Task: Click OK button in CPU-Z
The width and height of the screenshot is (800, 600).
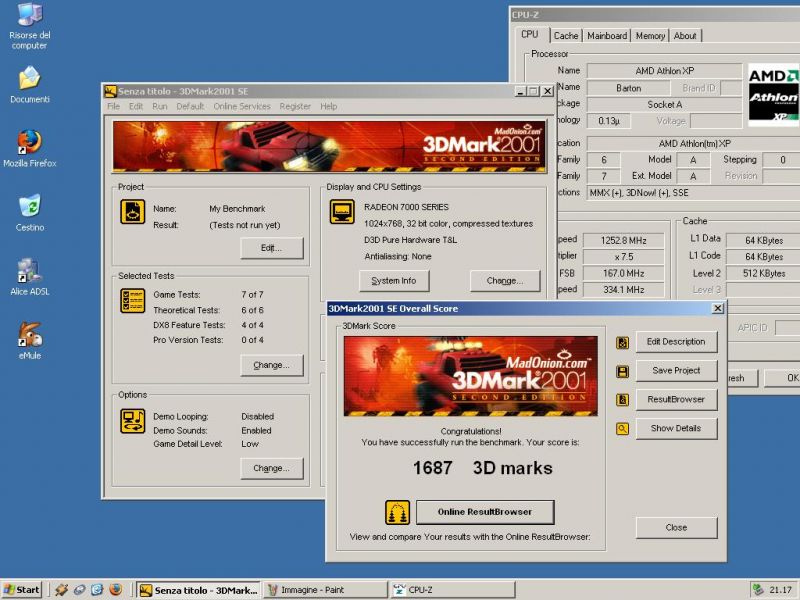Action: click(x=782, y=378)
